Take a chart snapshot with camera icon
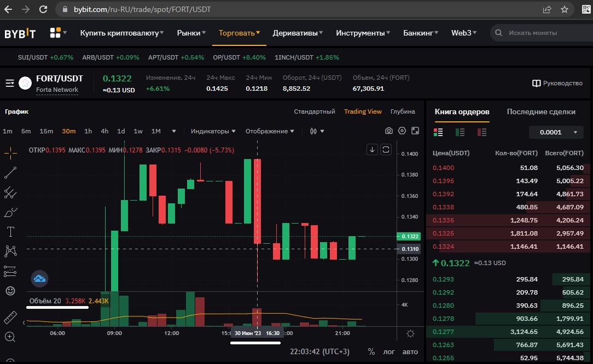 [x=388, y=131]
